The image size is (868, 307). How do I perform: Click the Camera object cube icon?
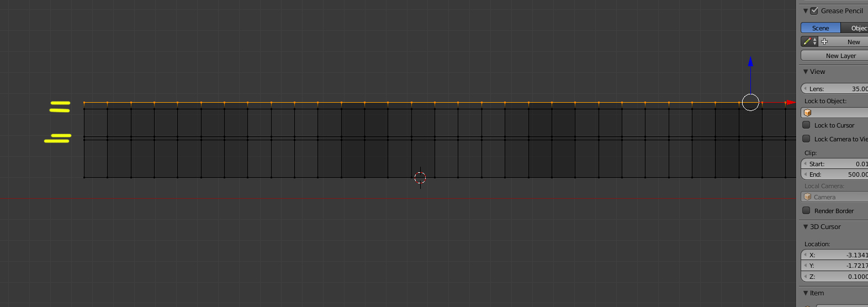tap(807, 197)
